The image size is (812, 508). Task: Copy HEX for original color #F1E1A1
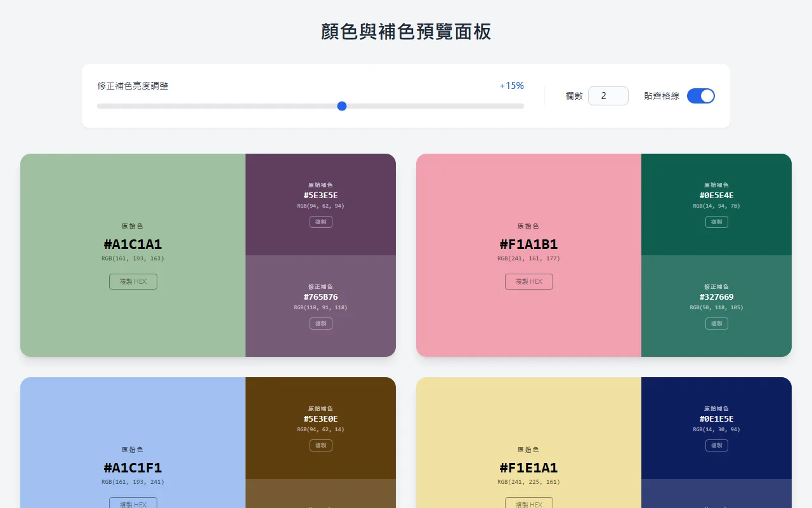click(x=529, y=503)
